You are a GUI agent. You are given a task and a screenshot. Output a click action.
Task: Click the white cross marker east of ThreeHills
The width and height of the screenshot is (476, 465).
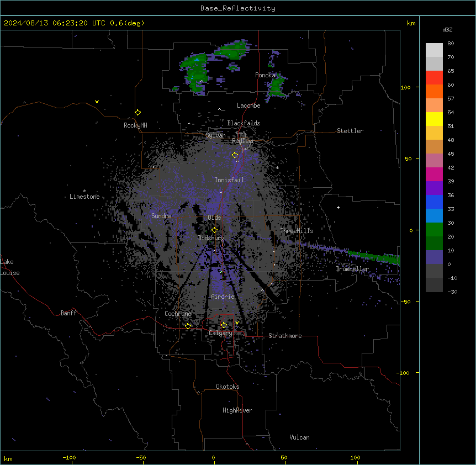(x=338, y=207)
